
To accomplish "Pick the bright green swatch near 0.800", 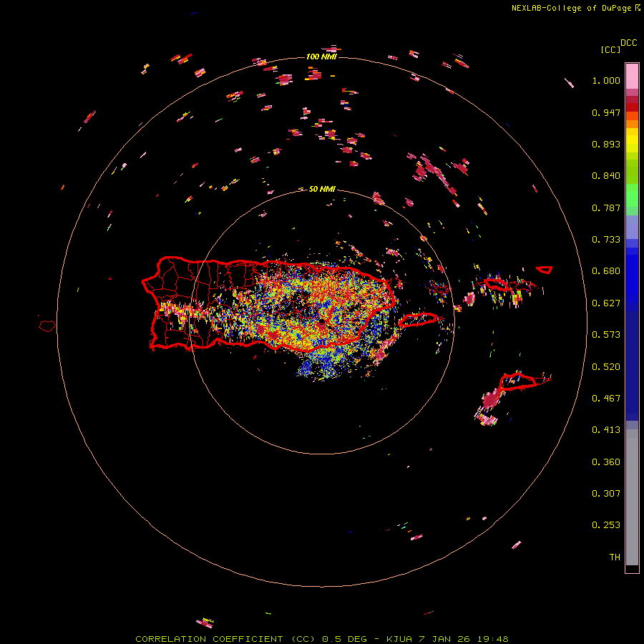I will click(632, 195).
